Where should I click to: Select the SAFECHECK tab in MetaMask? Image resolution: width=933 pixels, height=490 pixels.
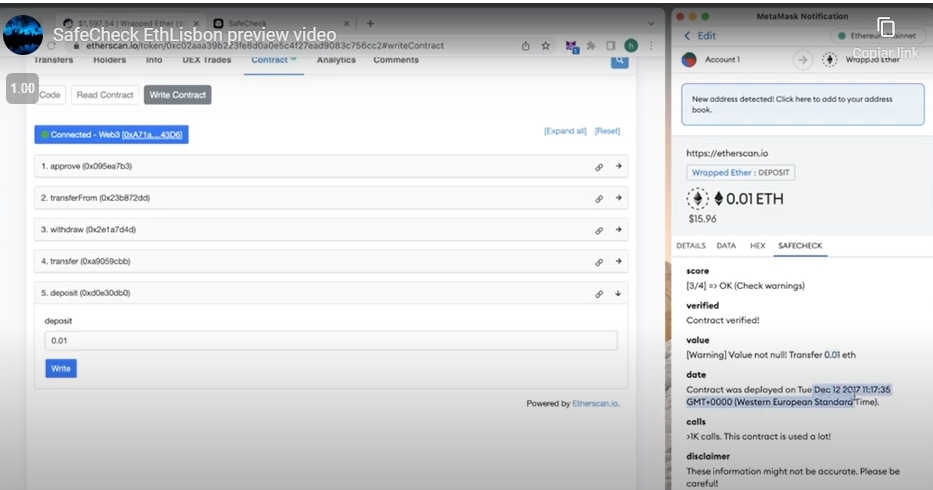coord(800,246)
